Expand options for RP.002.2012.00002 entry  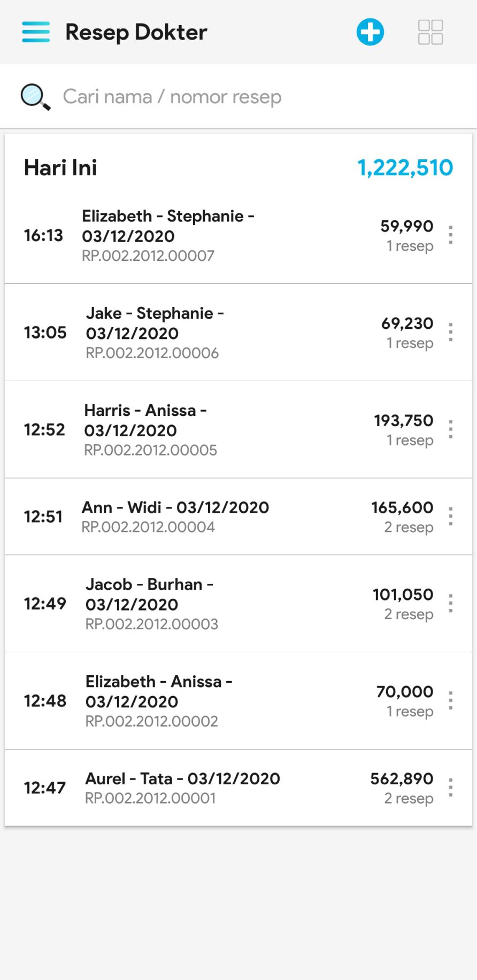(x=451, y=700)
